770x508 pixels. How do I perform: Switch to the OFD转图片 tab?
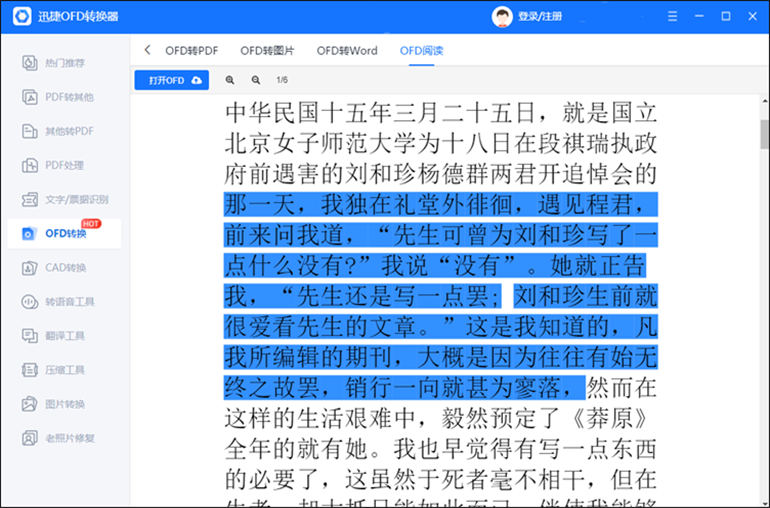267,51
